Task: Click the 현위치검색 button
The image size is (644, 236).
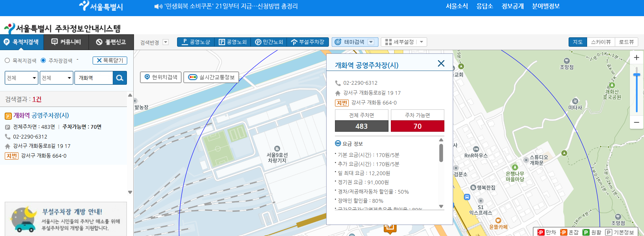Action: pyautogui.click(x=161, y=77)
